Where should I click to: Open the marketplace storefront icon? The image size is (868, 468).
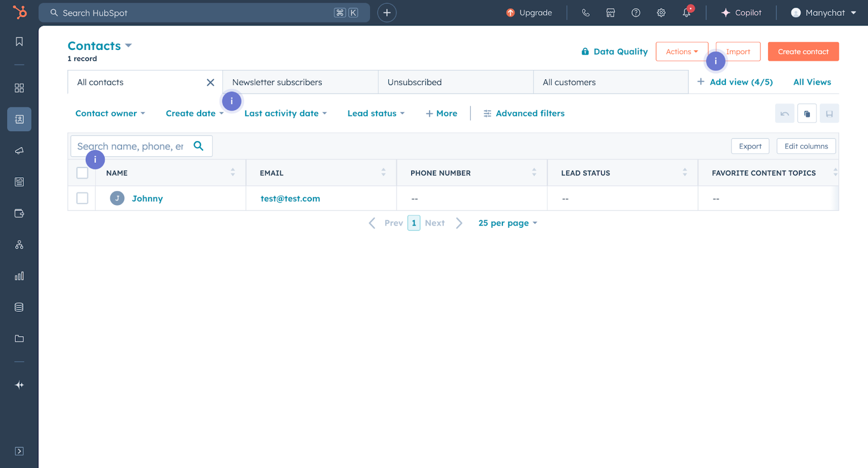(x=610, y=12)
